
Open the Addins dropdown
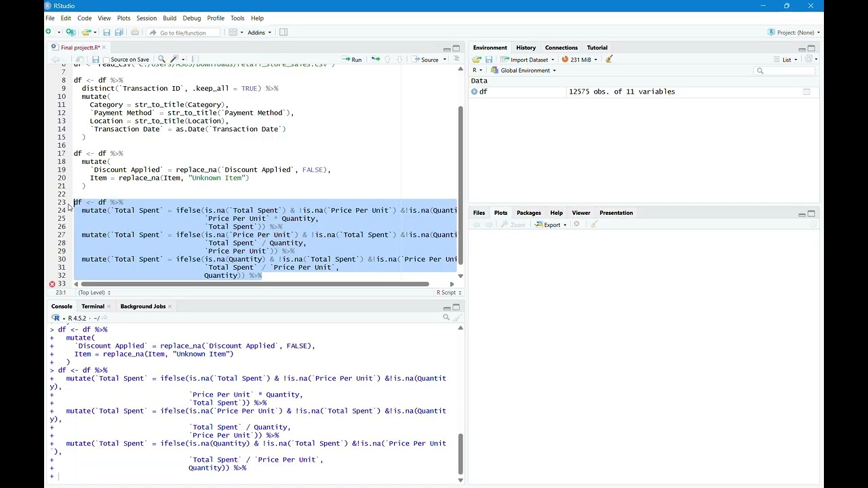[x=259, y=33]
